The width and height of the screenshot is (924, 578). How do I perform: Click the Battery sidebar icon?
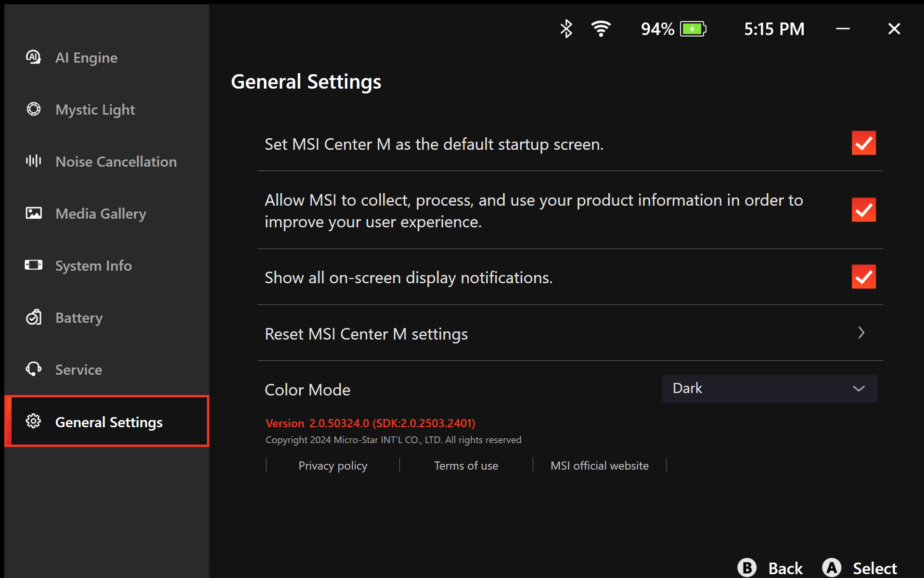33,317
